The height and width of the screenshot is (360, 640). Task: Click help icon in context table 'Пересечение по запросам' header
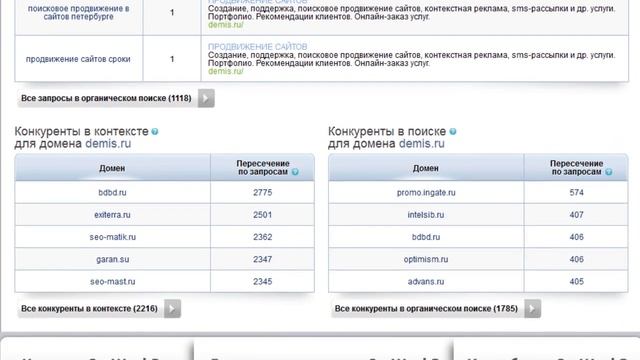coord(295,172)
